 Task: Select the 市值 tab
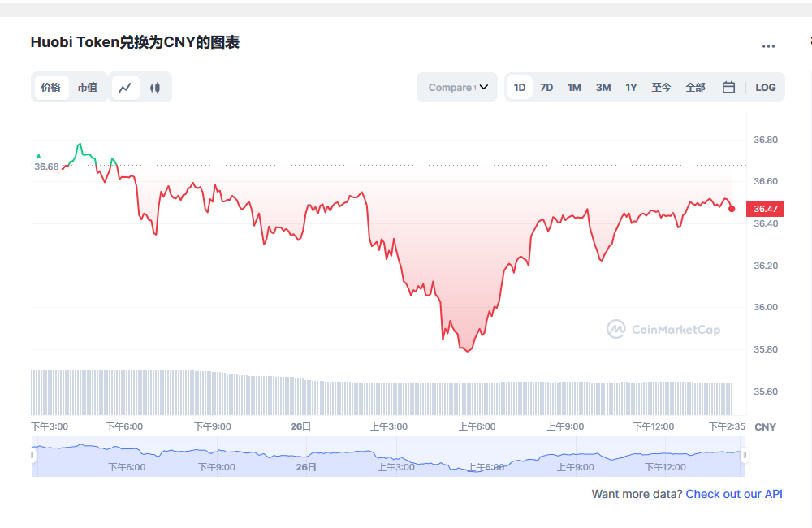coord(88,88)
